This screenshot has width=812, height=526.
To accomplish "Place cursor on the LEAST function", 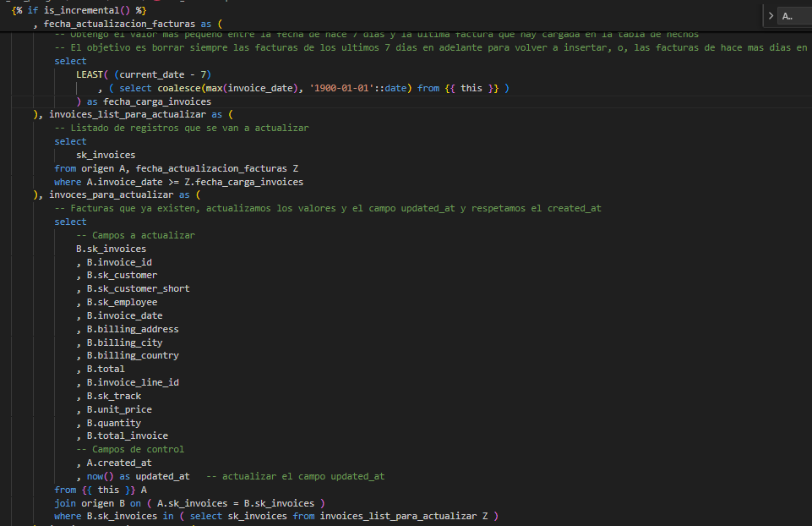I will (92, 74).
